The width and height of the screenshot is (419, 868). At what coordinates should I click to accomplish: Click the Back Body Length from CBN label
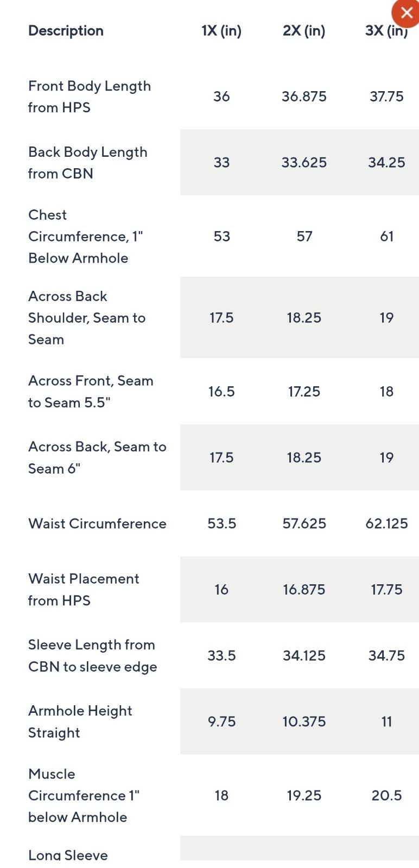pos(87,163)
